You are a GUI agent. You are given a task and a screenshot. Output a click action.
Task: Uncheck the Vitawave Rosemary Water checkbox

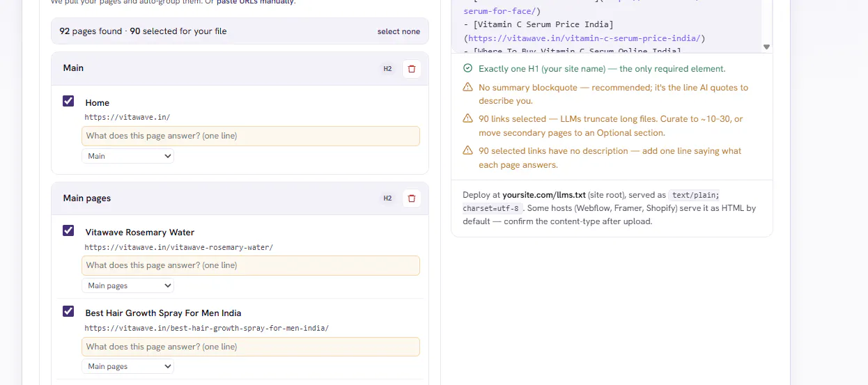pos(68,230)
